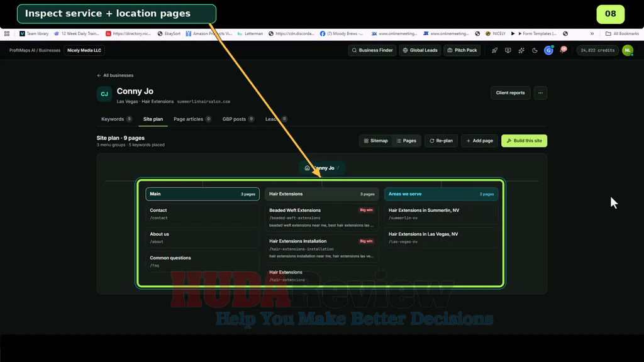The height and width of the screenshot is (362, 644).
Task: Open the /hair-extensions page card
Action: coord(321,276)
